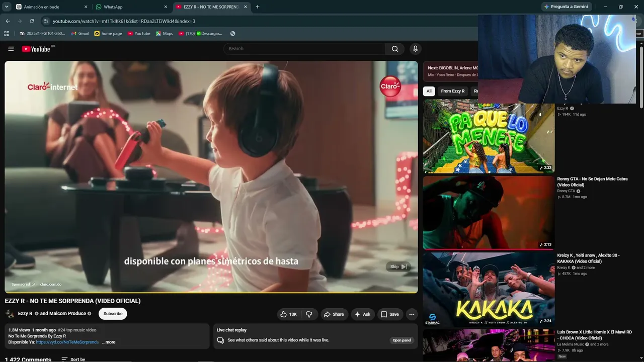Screen dimensions: 644x362
Task: Click the search magnifier button
Action: [395, 49]
